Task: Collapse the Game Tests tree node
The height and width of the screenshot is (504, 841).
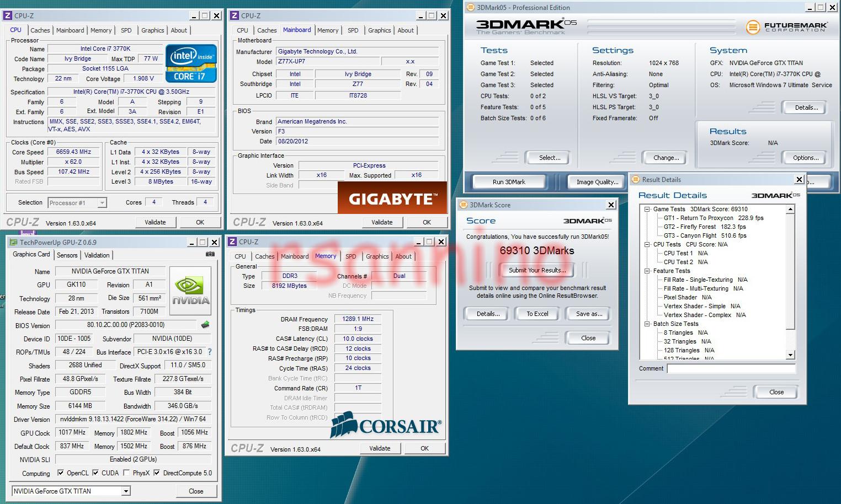Action: [x=647, y=210]
